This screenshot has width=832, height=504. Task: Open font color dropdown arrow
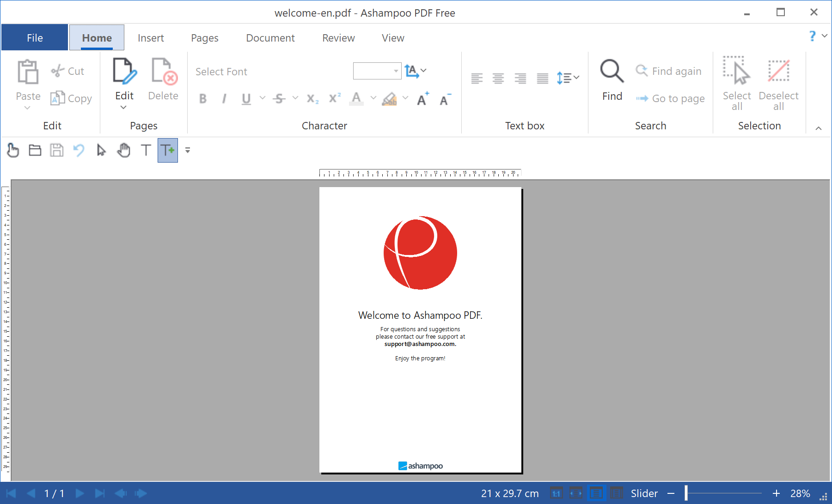[373, 97]
